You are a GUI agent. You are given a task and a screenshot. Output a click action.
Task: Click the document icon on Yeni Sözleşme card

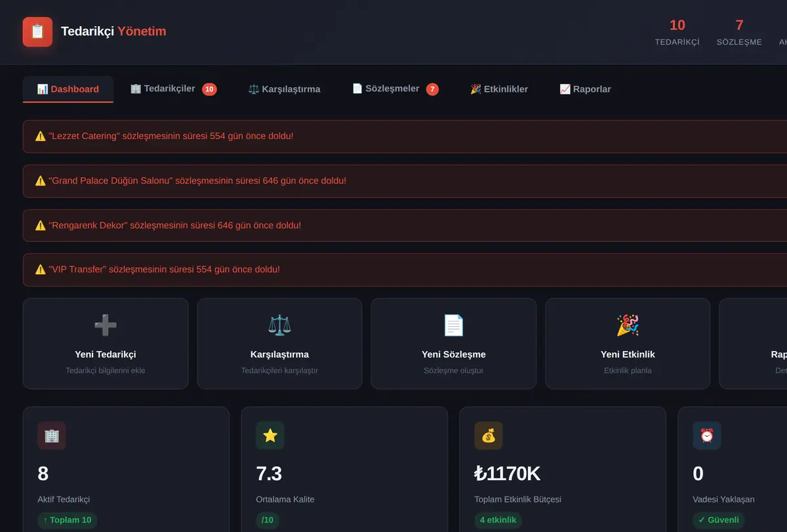454,325
